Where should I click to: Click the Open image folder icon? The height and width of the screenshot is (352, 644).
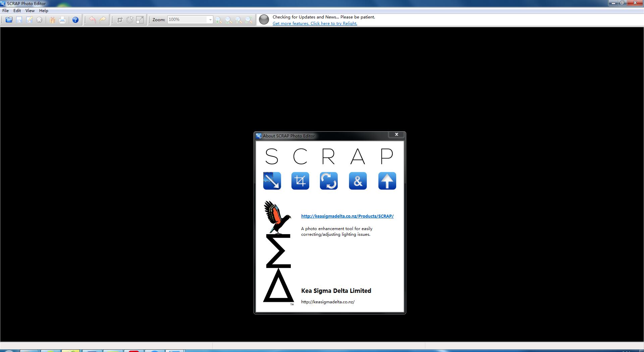9,20
